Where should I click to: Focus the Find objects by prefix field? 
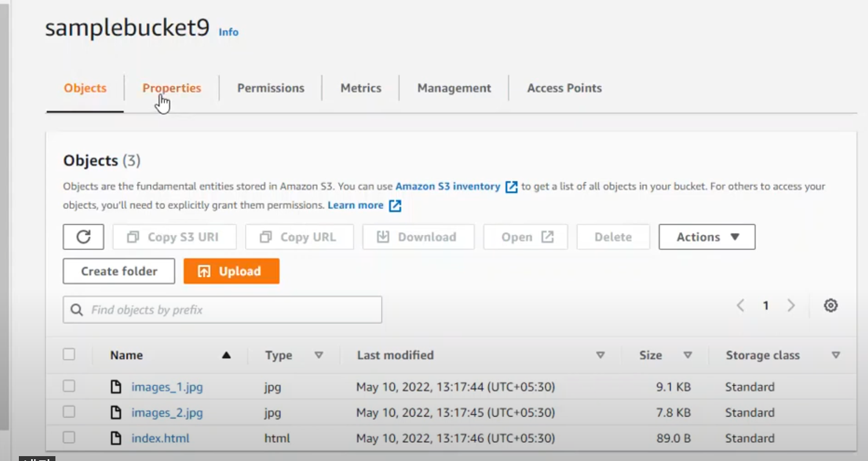tap(222, 309)
